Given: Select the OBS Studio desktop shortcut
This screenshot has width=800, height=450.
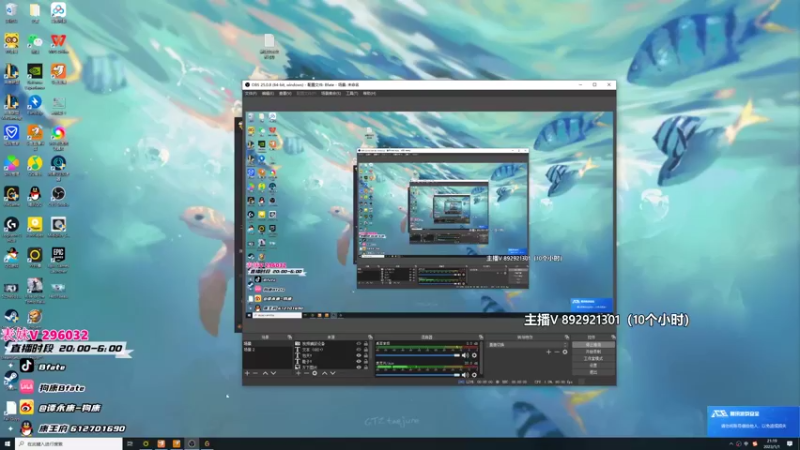Looking at the screenshot, I should (58, 196).
